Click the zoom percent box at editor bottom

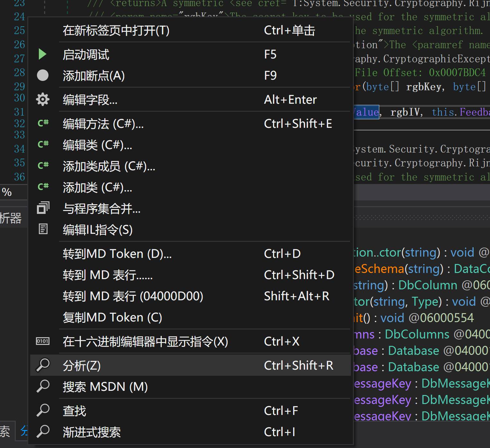[x=13, y=192]
